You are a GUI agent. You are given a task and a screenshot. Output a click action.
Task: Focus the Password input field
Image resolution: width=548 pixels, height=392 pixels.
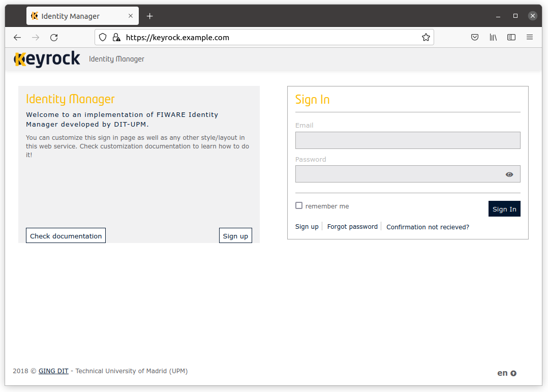pos(408,174)
